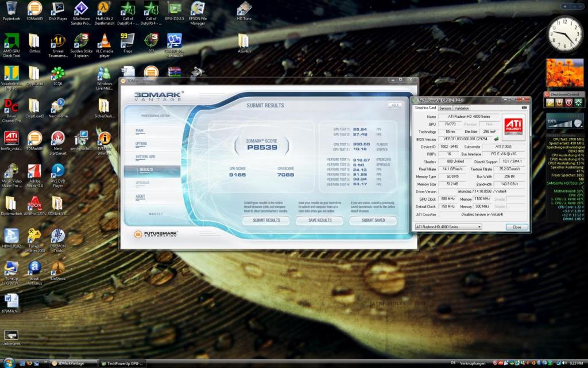Launch AVS DVD Player icon

58,175
